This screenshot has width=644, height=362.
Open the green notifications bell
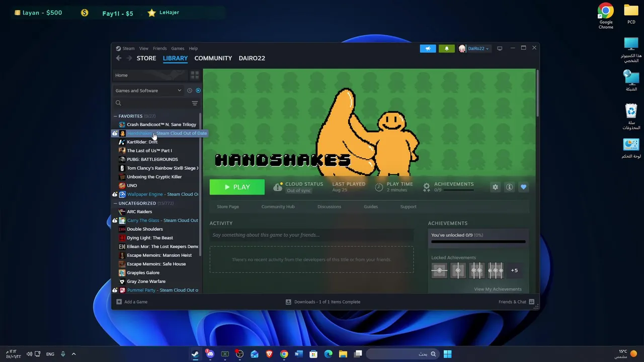click(x=446, y=48)
